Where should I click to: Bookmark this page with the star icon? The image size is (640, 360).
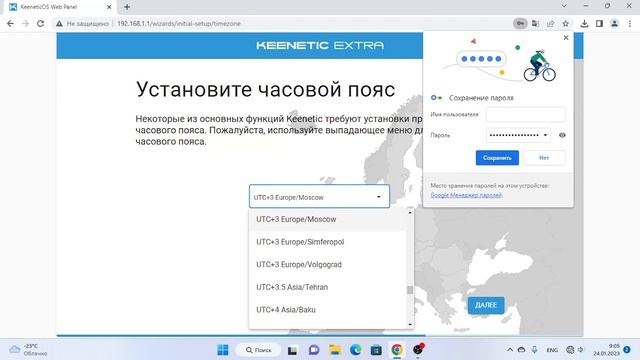click(x=565, y=24)
